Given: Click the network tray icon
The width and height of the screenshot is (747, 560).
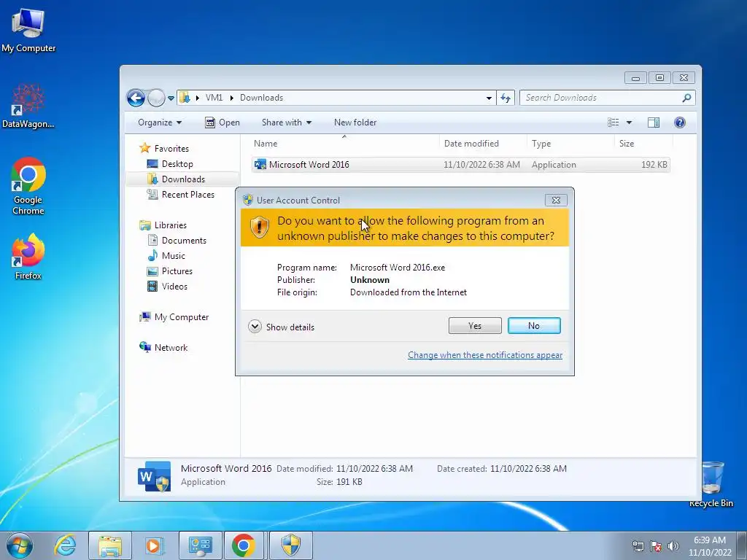Looking at the screenshot, I should (x=638, y=546).
